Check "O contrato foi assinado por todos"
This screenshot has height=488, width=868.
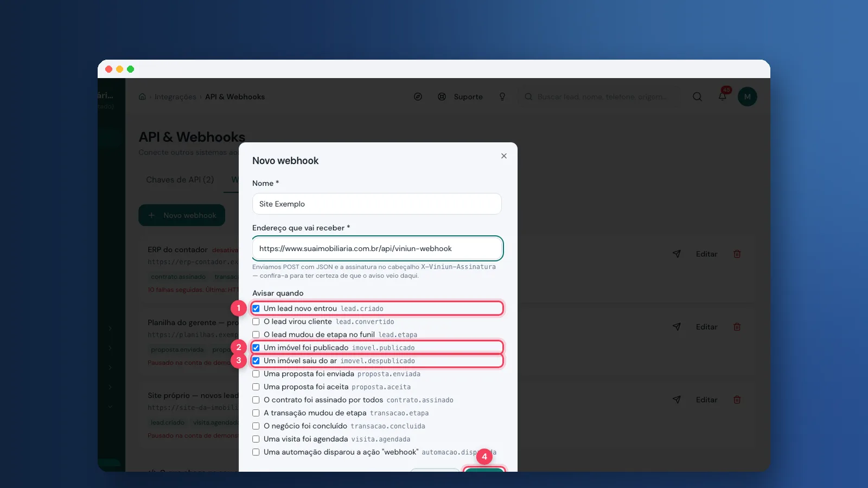click(x=256, y=400)
